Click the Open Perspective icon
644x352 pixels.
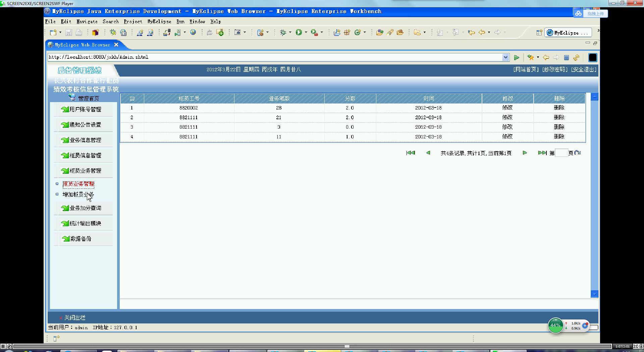click(x=539, y=33)
